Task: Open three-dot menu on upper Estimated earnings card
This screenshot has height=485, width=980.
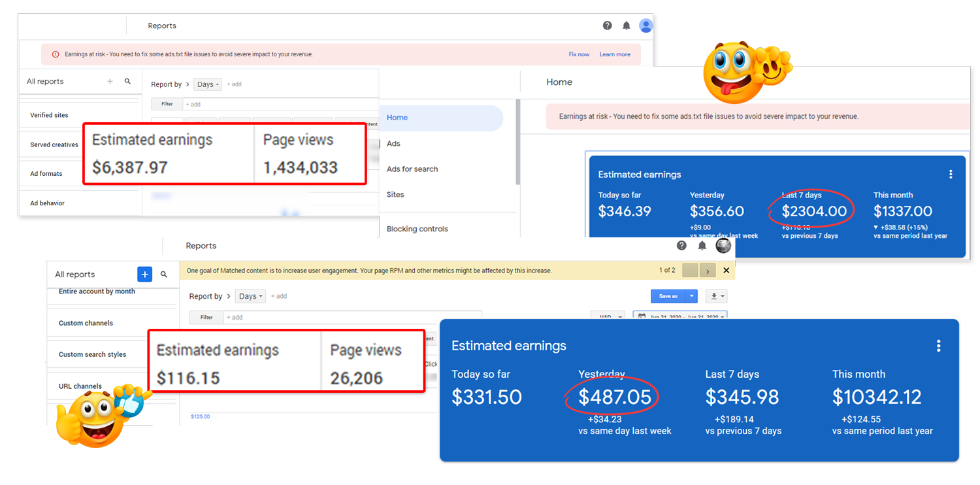Action: (951, 175)
